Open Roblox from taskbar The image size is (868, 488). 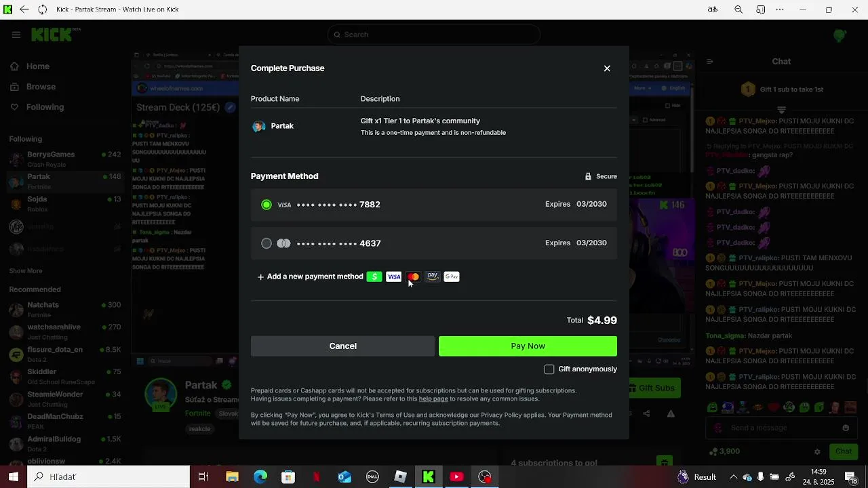400,477
